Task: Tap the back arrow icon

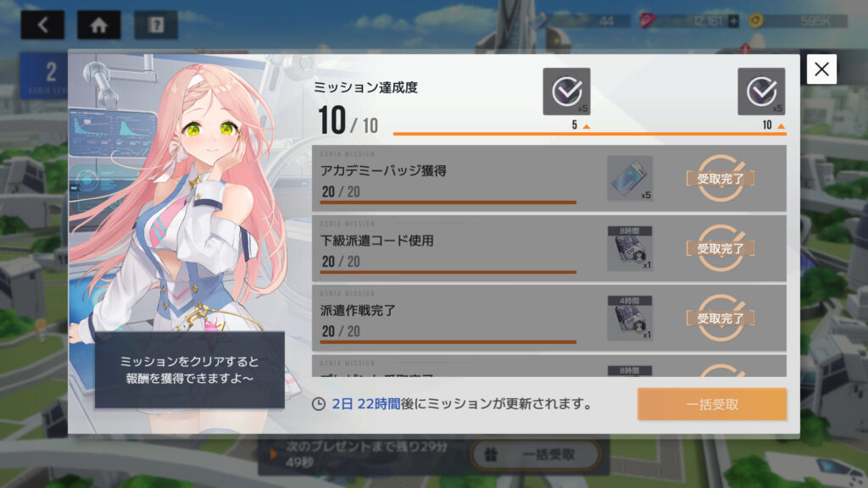Action: 42,25
